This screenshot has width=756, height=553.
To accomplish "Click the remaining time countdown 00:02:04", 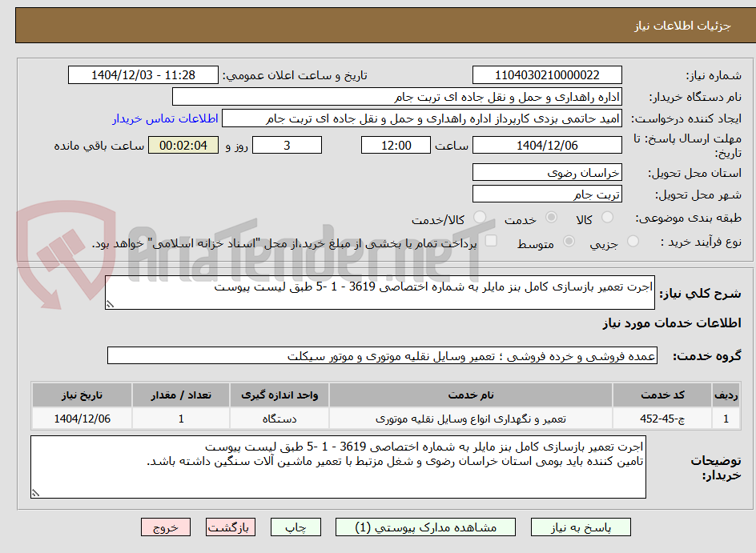I will point(183,145).
